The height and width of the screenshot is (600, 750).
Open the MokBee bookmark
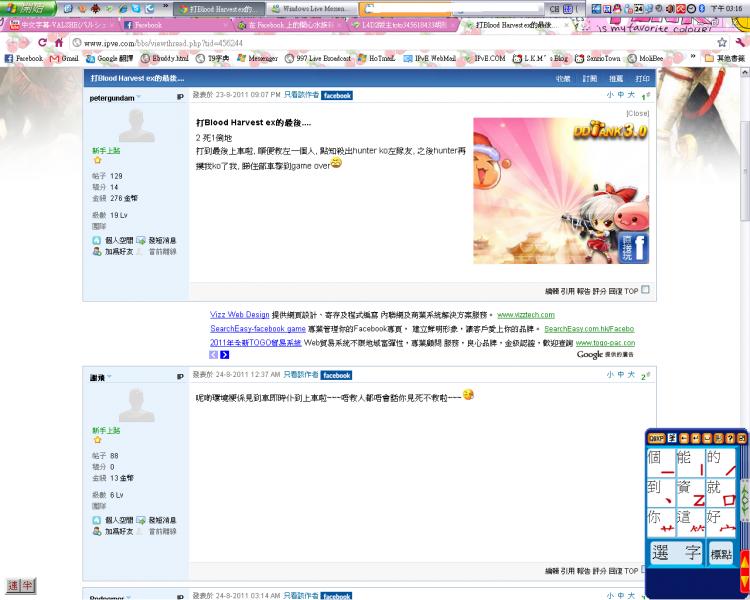click(x=645, y=58)
